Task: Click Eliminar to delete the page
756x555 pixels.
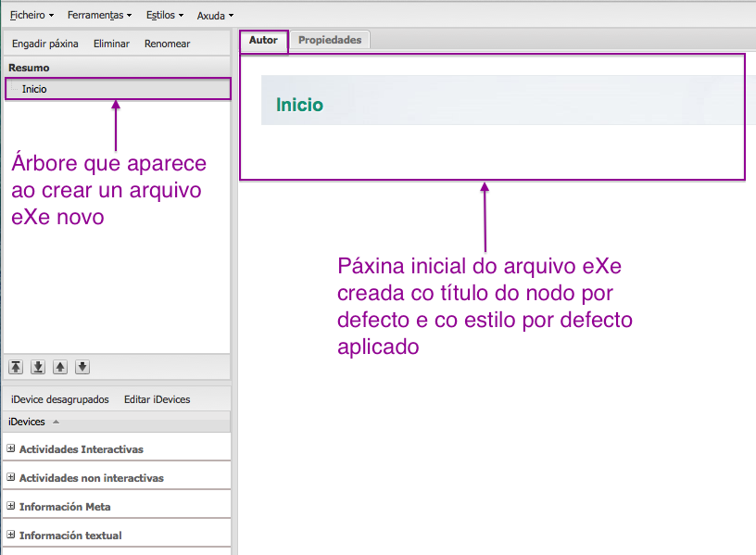Action: [111, 44]
